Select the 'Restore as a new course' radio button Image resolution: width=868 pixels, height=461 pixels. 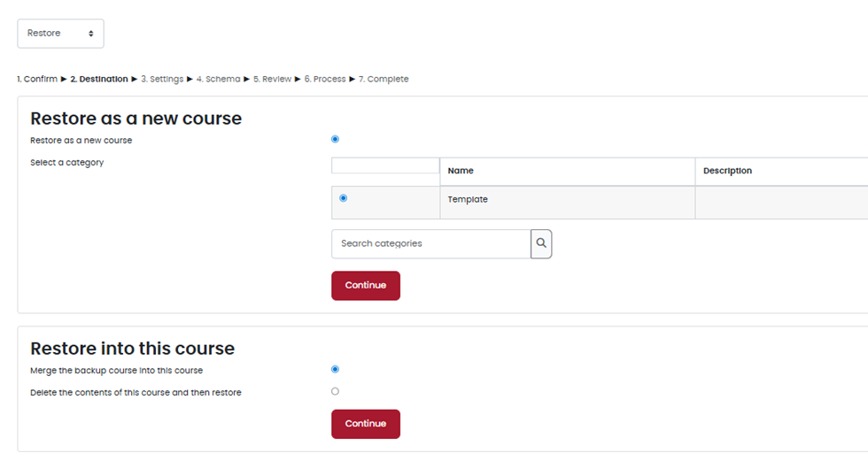(x=335, y=139)
